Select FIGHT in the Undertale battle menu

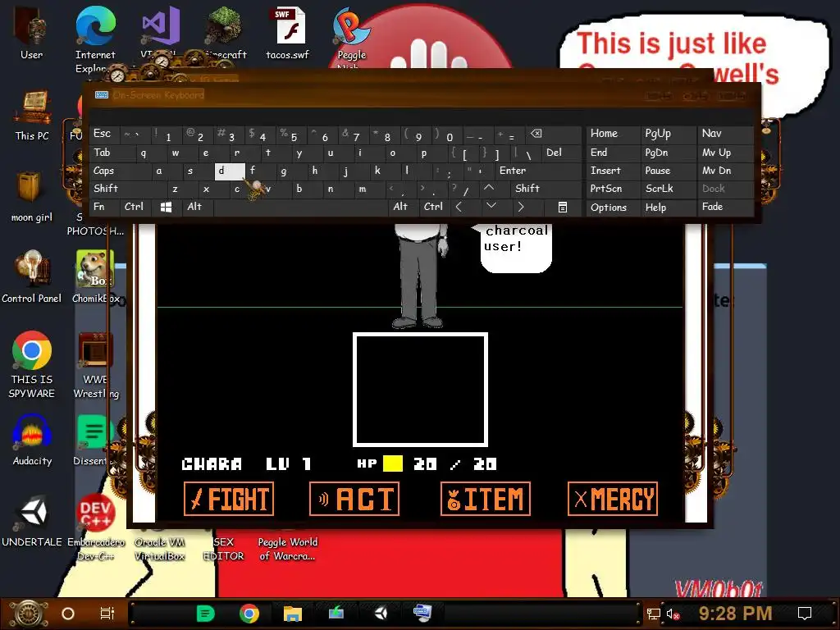coord(229,499)
